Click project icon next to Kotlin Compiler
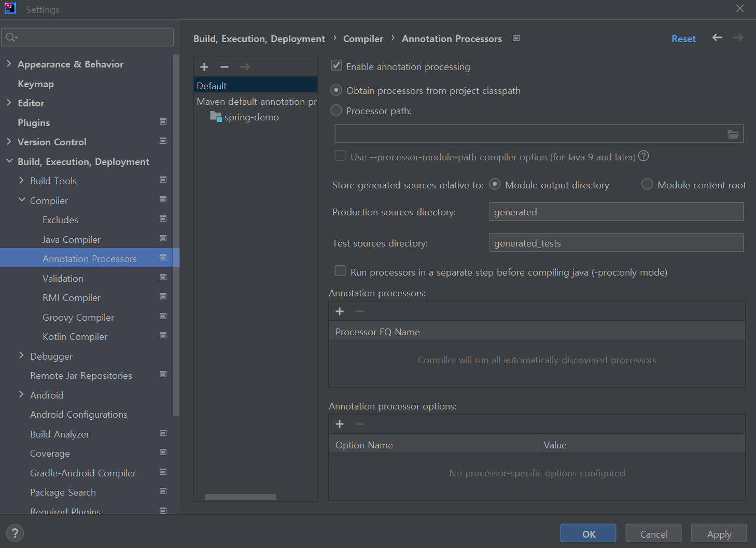This screenshot has width=756, height=548. pyautogui.click(x=163, y=335)
